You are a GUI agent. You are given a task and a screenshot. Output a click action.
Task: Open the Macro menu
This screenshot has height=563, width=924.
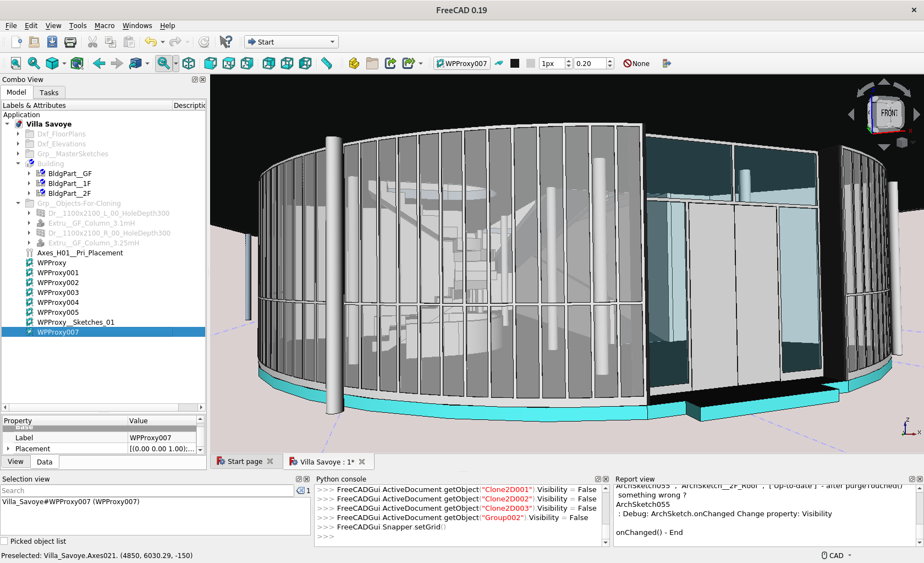pos(105,26)
